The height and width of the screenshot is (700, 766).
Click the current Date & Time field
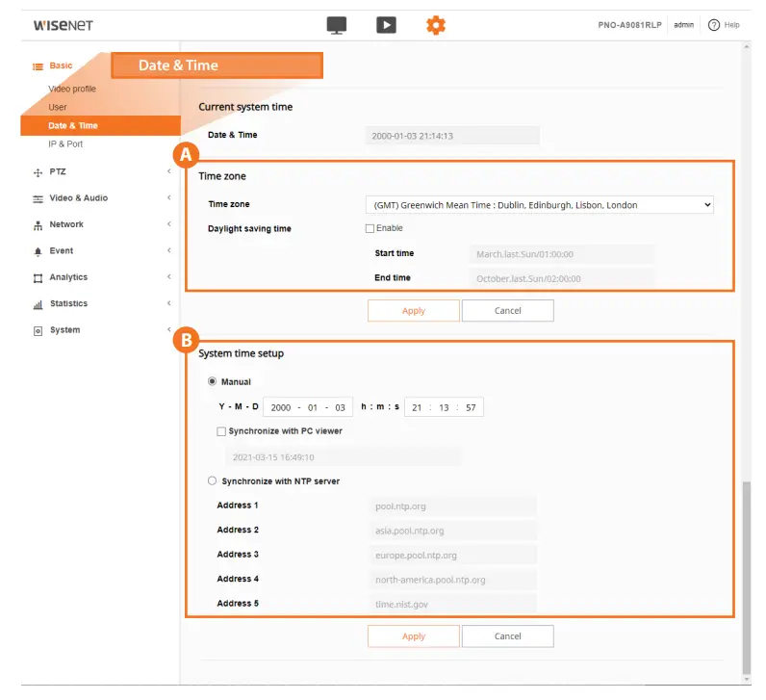click(x=452, y=136)
